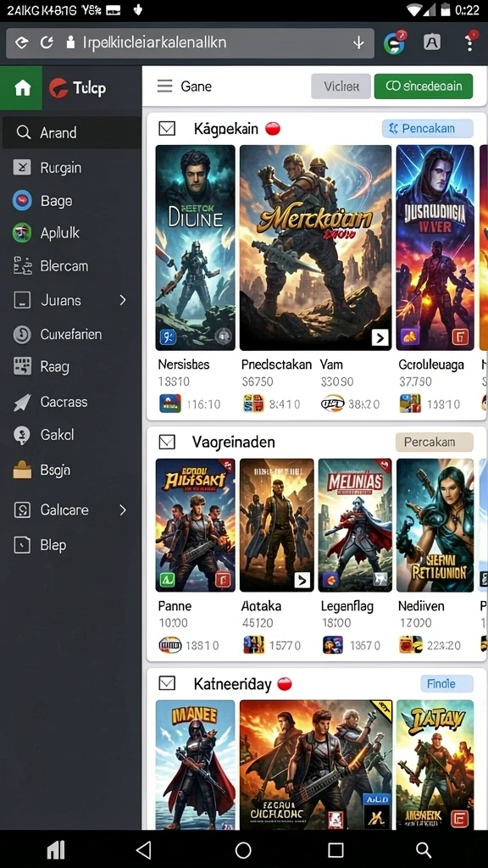Open the Galicare sidebar icon

point(22,509)
